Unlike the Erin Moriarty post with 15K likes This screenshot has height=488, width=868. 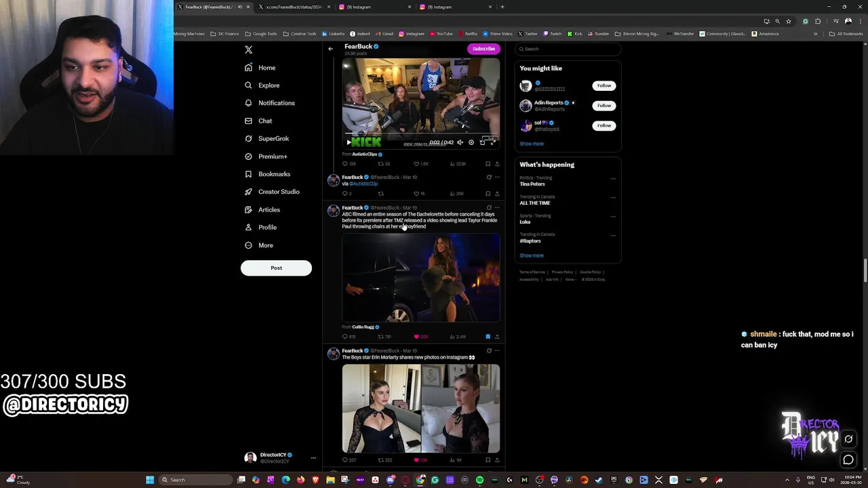[x=421, y=460]
